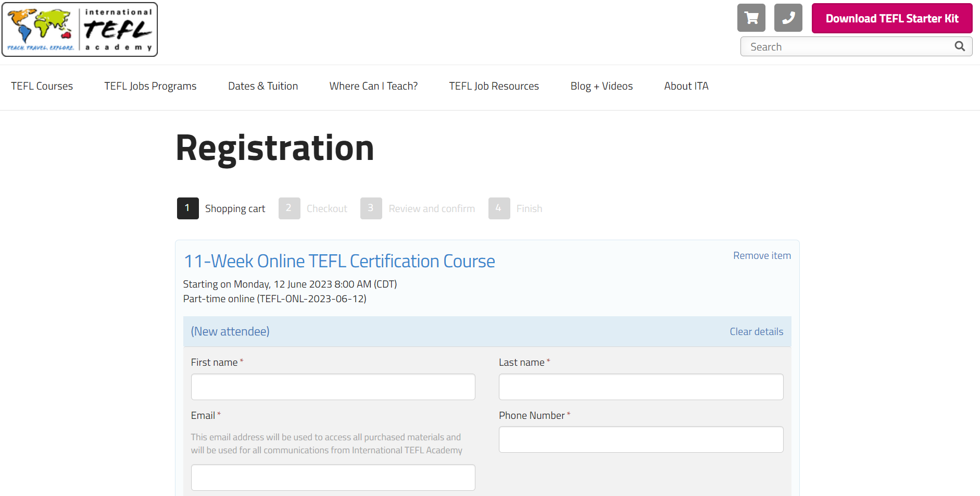Select step 1 Shopping cart badge
The width and height of the screenshot is (980, 496).
coord(187,208)
